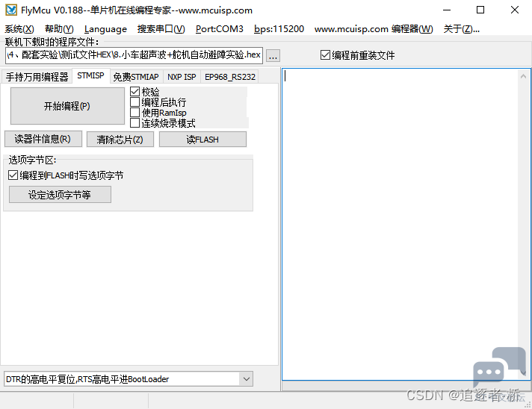Switch to the NXP ISP tab

tap(182, 77)
